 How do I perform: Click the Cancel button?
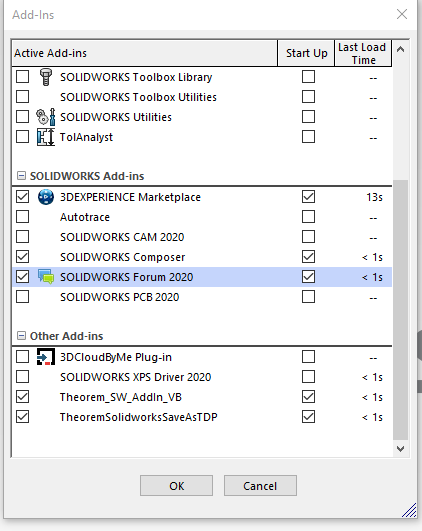[x=260, y=486]
